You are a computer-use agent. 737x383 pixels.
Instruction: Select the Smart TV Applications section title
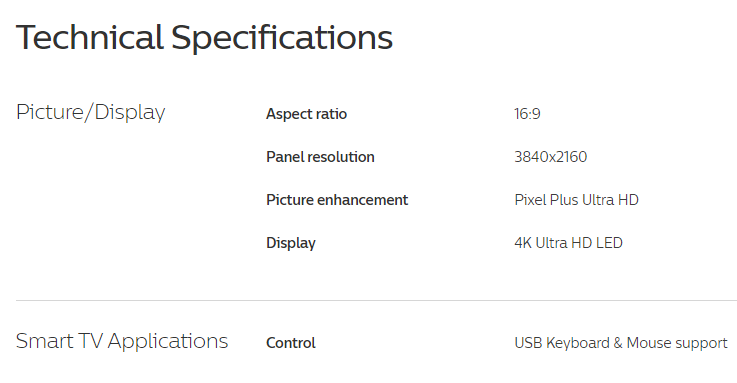(122, 342)
